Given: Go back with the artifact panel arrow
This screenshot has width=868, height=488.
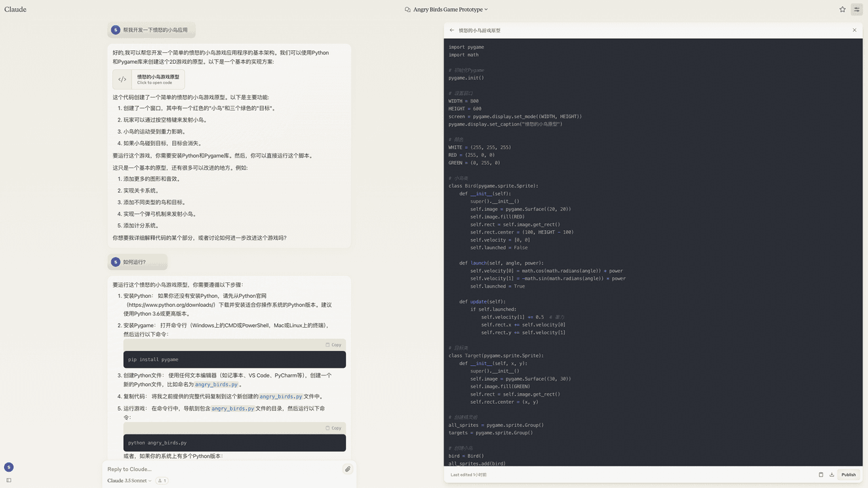Looking at the screenshot, I should coord(452,30).
